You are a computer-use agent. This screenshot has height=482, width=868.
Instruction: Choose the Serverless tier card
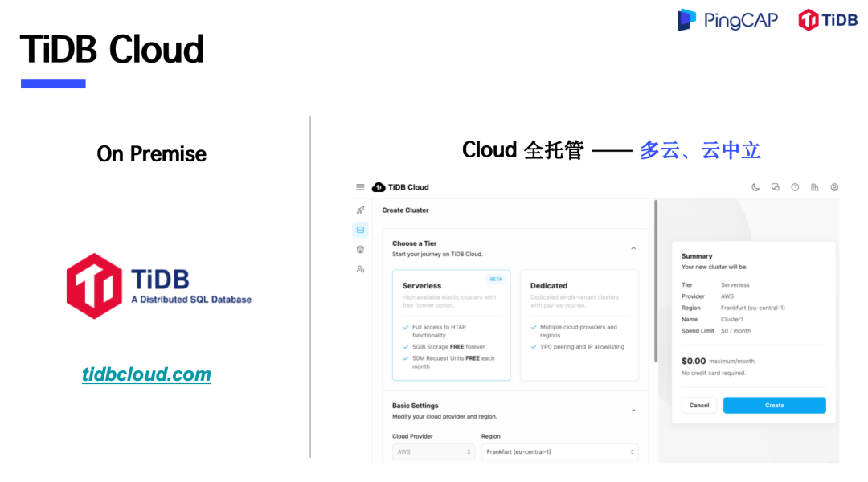coord(451,325)
